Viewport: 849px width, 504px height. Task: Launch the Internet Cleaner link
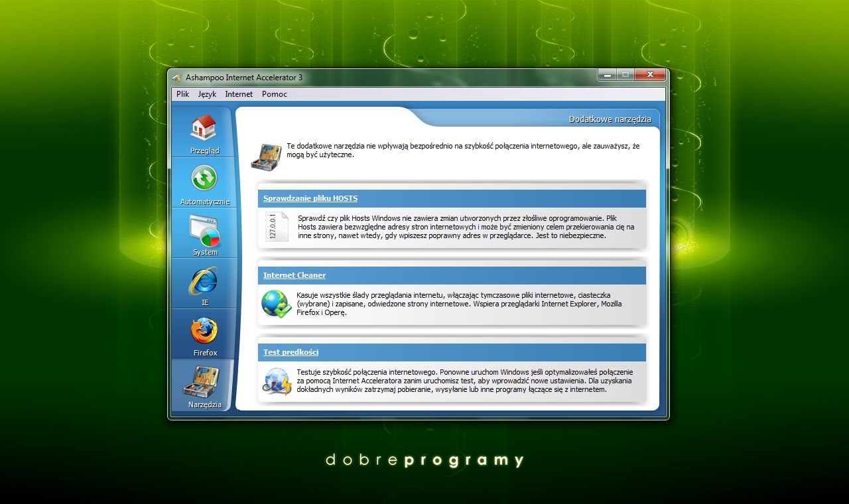click(294, 275)
